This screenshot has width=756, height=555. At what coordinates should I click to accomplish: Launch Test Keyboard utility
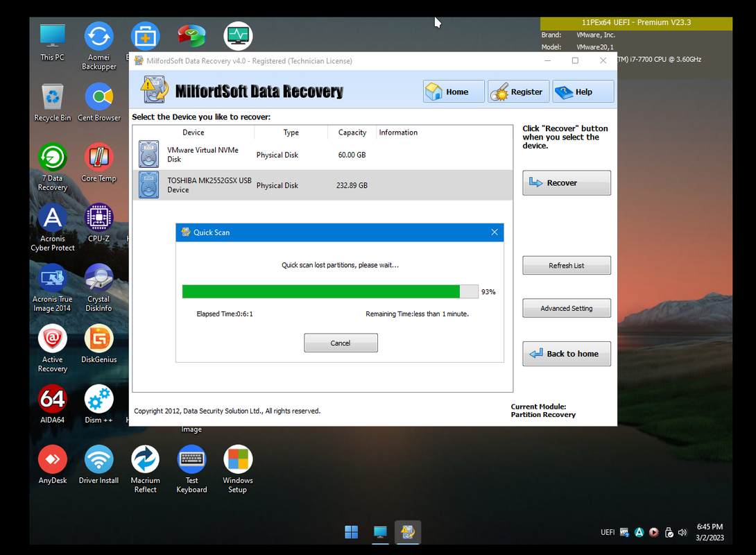tap(191, 469)
